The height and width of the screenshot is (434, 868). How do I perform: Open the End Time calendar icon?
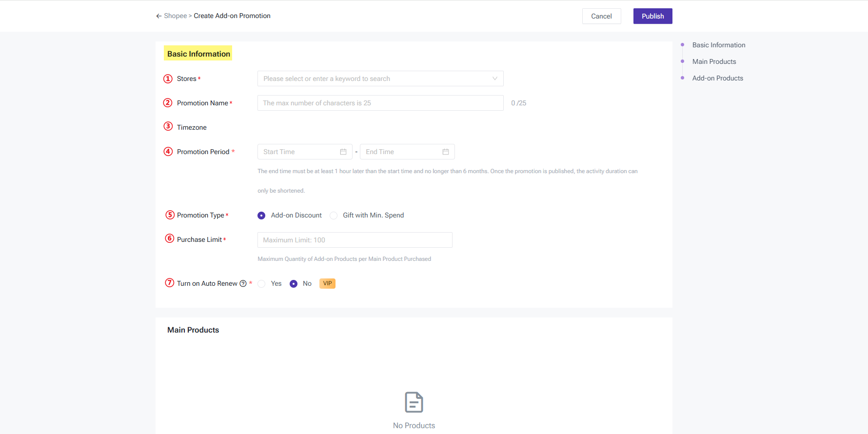pos(446,152)
